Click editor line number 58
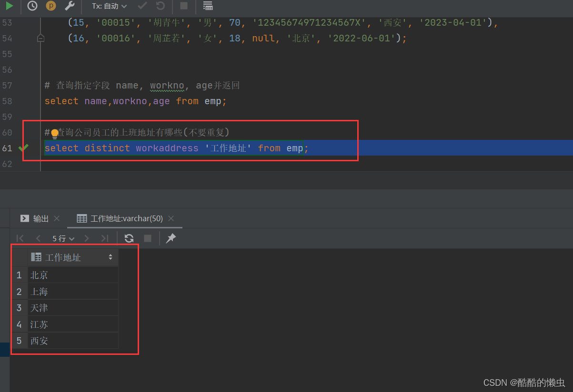The width and height of the screenshot is (573, 392). [7, 101]
